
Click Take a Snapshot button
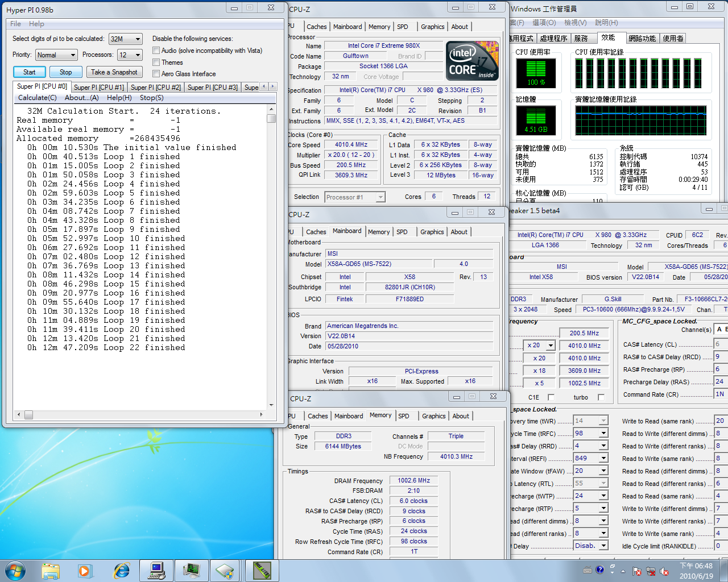(x=114, y=72)
